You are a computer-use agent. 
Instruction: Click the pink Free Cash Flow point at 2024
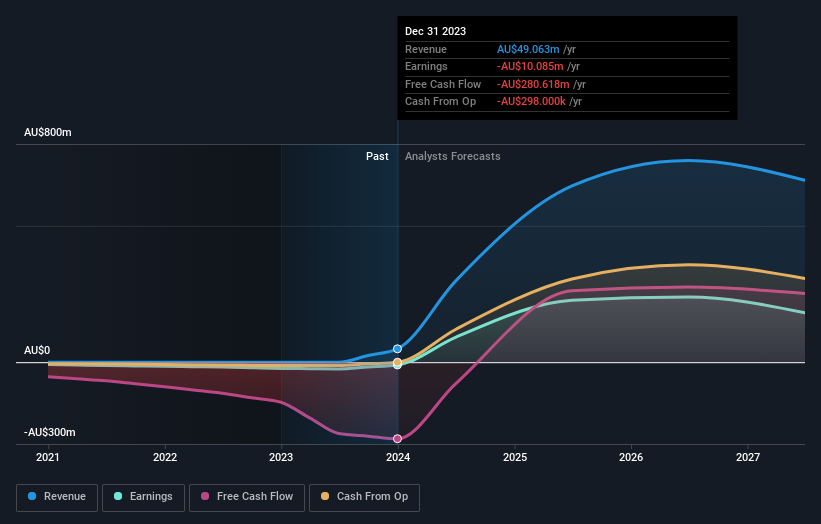(x=397, y=439)
